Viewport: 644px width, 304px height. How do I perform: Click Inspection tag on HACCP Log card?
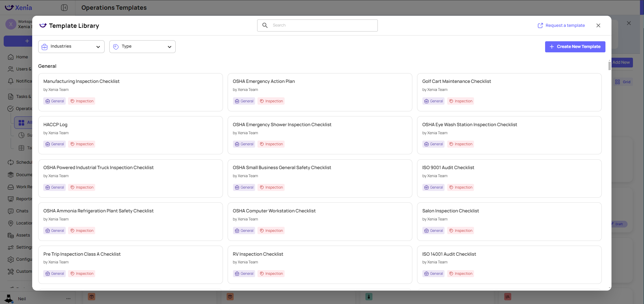[x=82, y=144]
